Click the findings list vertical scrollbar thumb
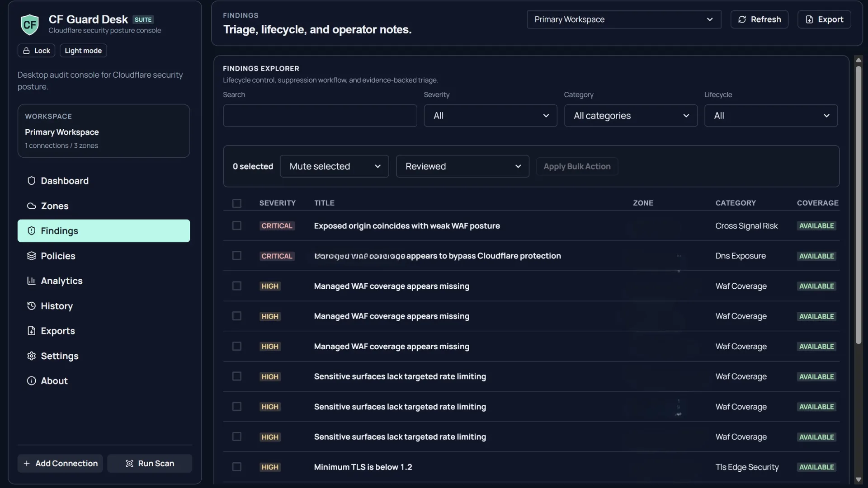 click(858, 205)
